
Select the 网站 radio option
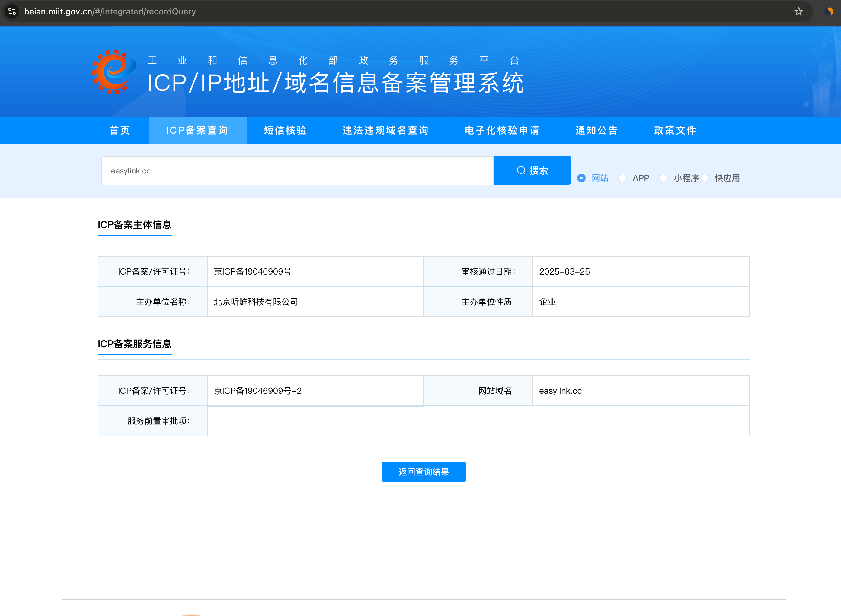pyautogui.click(x=581, y=178)
